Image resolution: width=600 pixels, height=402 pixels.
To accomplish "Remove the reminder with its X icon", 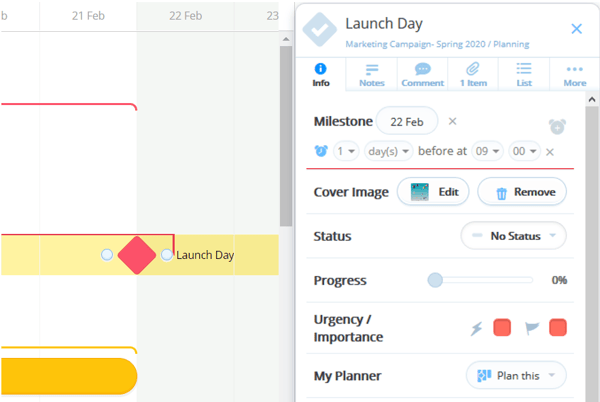I will [x=550, y=152].
